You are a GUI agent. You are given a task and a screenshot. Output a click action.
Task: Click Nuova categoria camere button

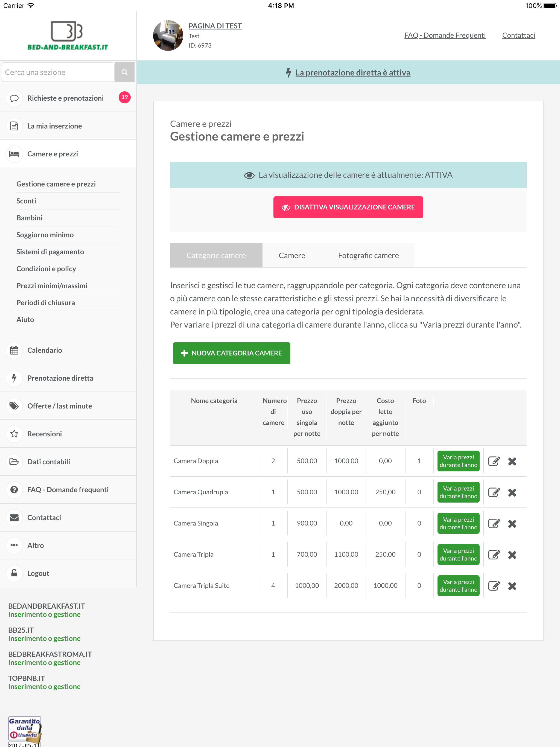click(x=231, y=353)
